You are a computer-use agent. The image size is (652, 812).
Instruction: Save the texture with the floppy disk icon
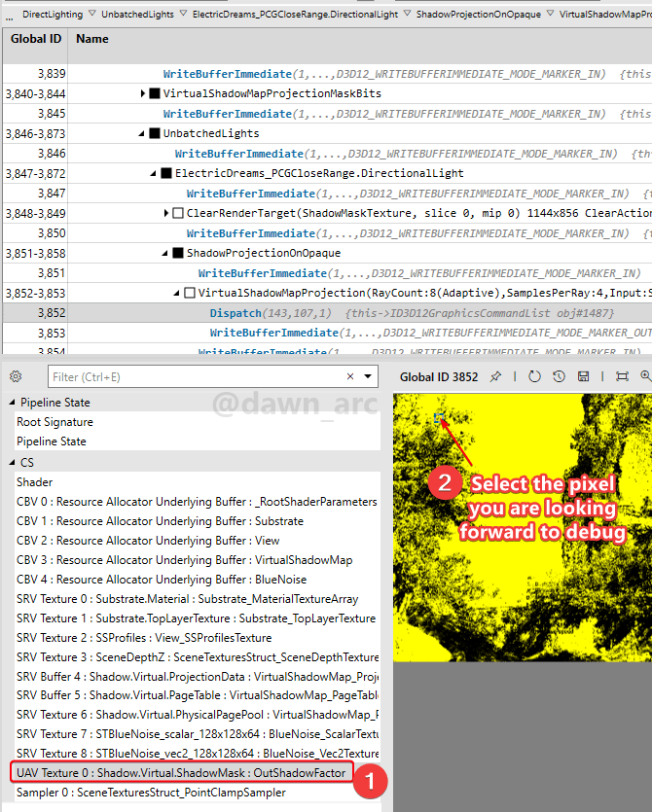tap(583, 376)
